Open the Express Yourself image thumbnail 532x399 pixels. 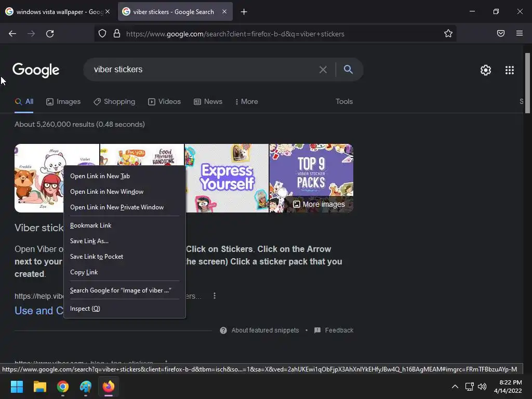[x=227, y=178]
